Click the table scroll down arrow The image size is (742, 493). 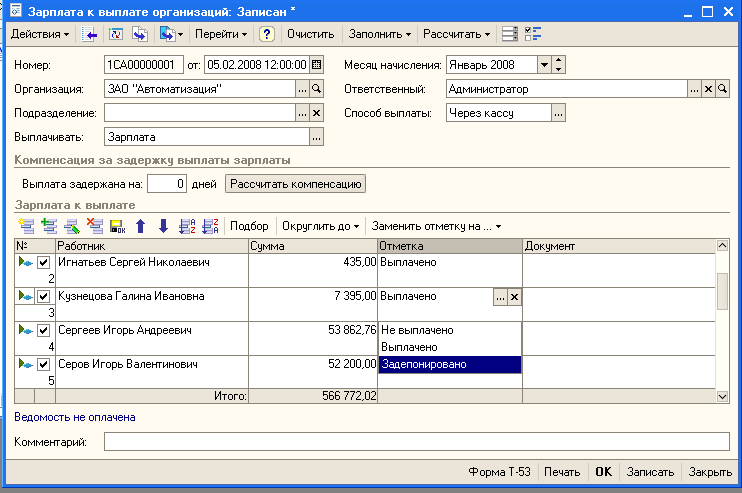pyautogui.click(x=722, y=396)
